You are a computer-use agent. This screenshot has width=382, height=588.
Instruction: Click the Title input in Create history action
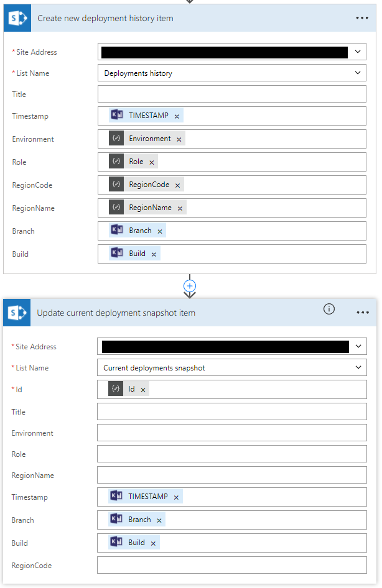pos(231,94)
